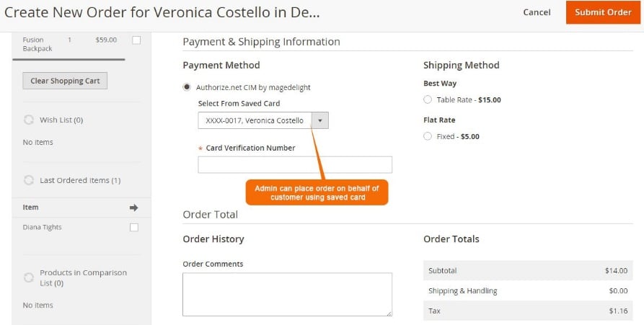
Task: Click the Products in Comparison List refresh icon
Action: click(29, 278)
